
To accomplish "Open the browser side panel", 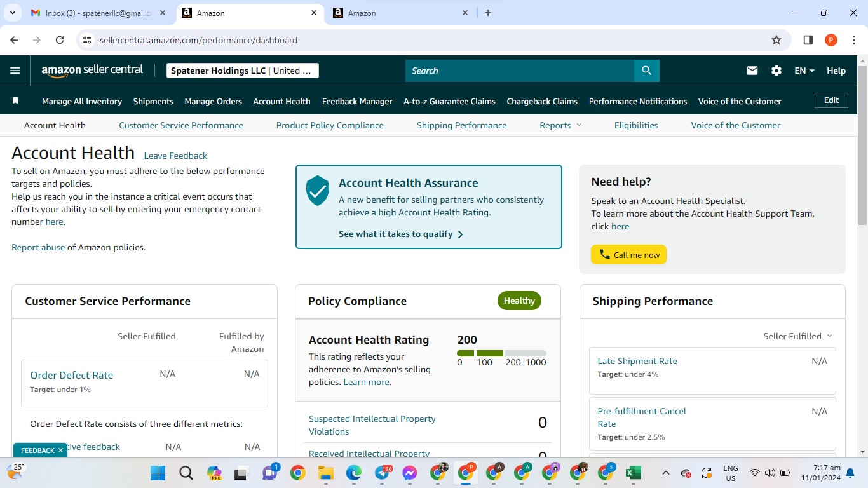I will coord(808,40).
